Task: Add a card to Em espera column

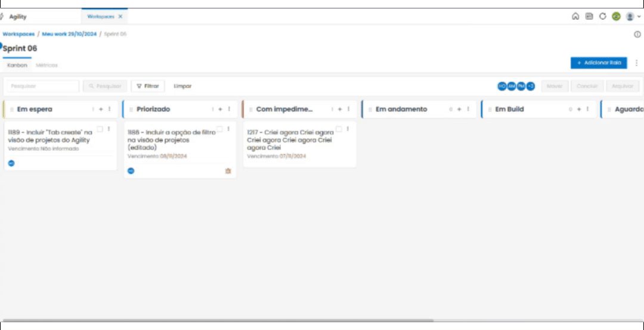Action: point(101,109)
